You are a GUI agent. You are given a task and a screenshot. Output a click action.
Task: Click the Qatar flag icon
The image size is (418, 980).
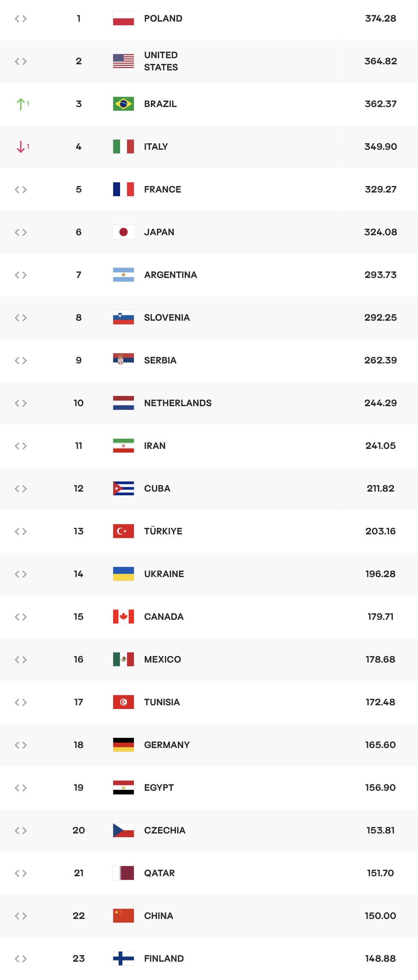coord(123,873)
